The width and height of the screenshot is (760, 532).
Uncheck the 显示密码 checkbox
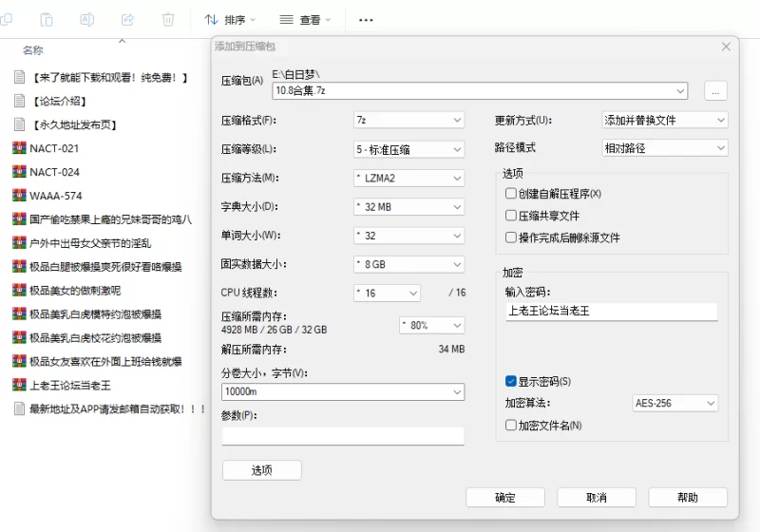pyautogui.click(x=511, y=381)
